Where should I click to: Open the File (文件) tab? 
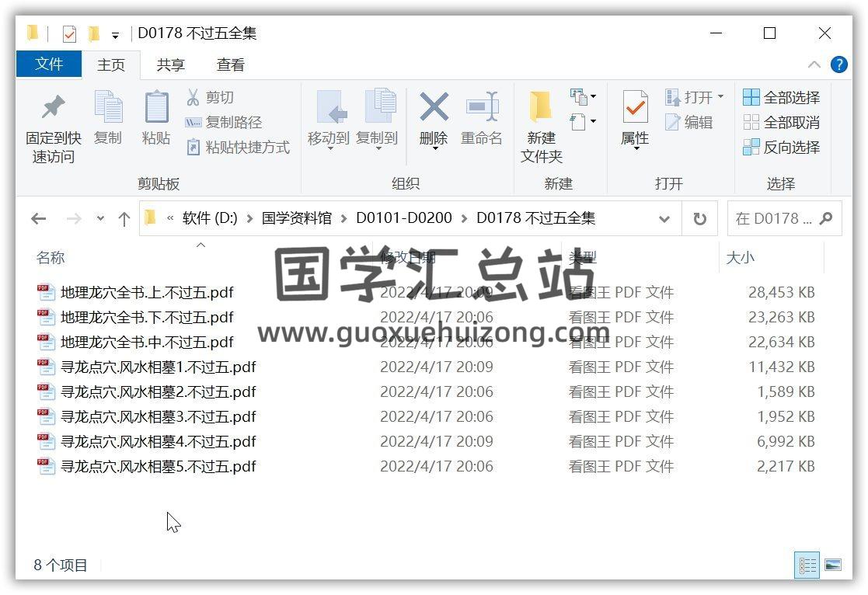pos(49,64)
